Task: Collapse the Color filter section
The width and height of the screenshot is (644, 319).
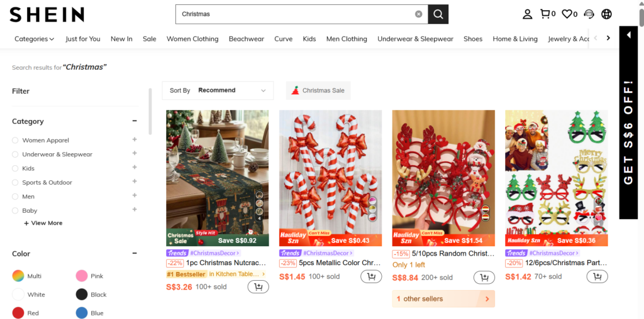Action: point(135,254)
